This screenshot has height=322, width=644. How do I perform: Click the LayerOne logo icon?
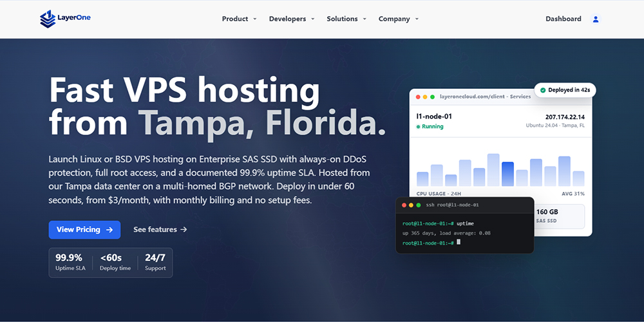[x=48, y=19]
